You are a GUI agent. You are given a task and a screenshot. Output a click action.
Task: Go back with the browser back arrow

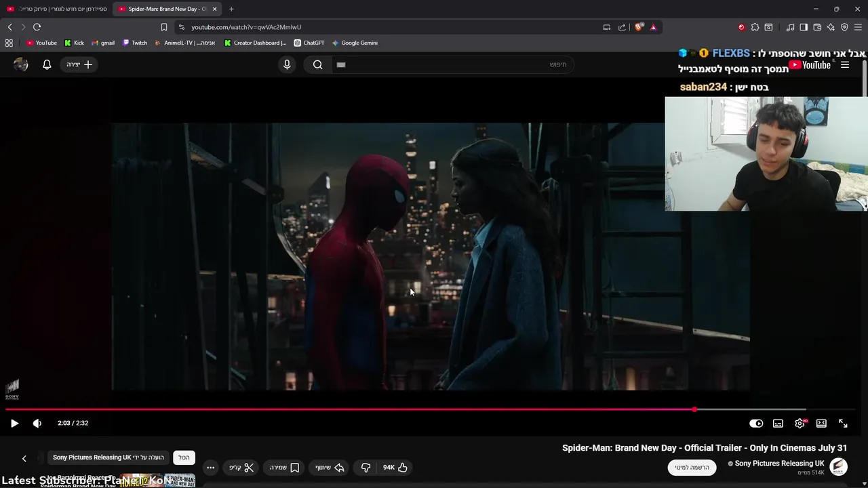click(x=9, y=27)
